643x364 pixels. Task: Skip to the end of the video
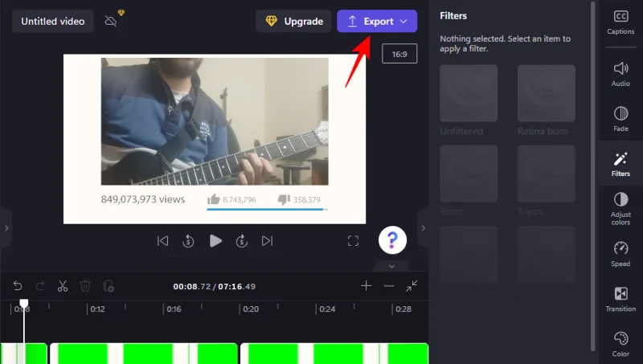tap(267, 240)
